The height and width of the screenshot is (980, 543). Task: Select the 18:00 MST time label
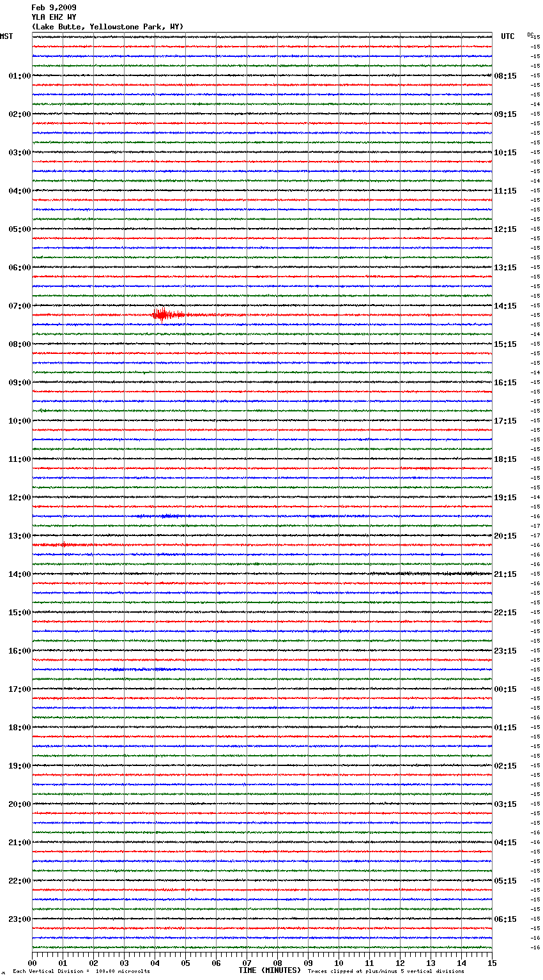click(20, 728)
